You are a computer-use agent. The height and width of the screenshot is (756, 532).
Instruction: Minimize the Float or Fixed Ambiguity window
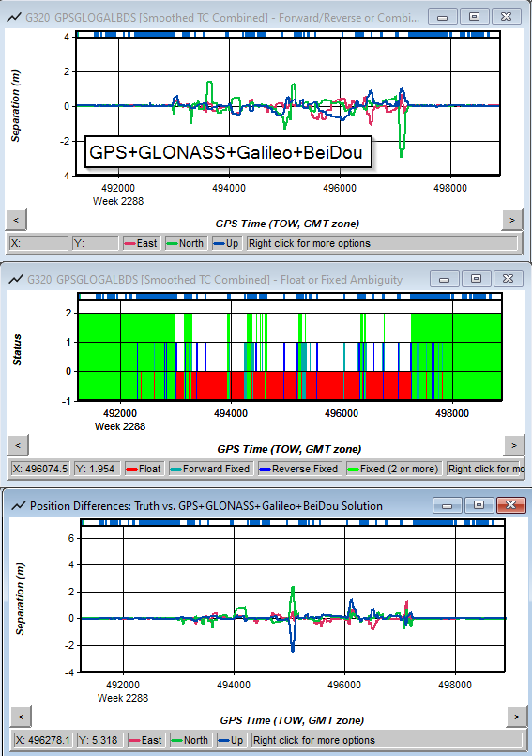[x=445, y=279]
